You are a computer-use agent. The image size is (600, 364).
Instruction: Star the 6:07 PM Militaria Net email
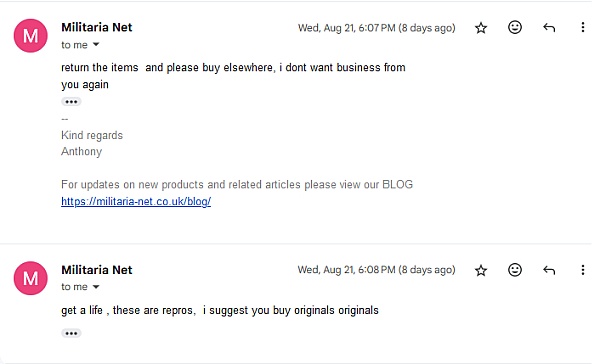coord(481,28)
